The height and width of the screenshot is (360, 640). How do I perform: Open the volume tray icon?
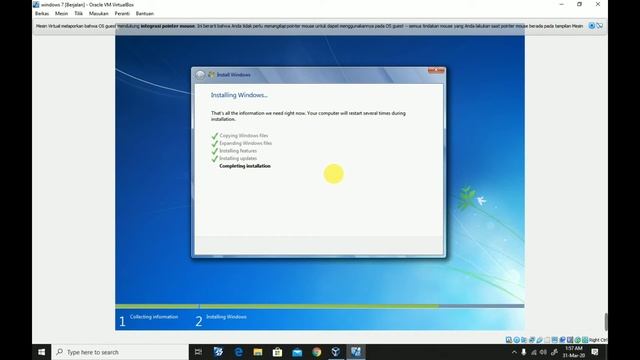(543, 352)
